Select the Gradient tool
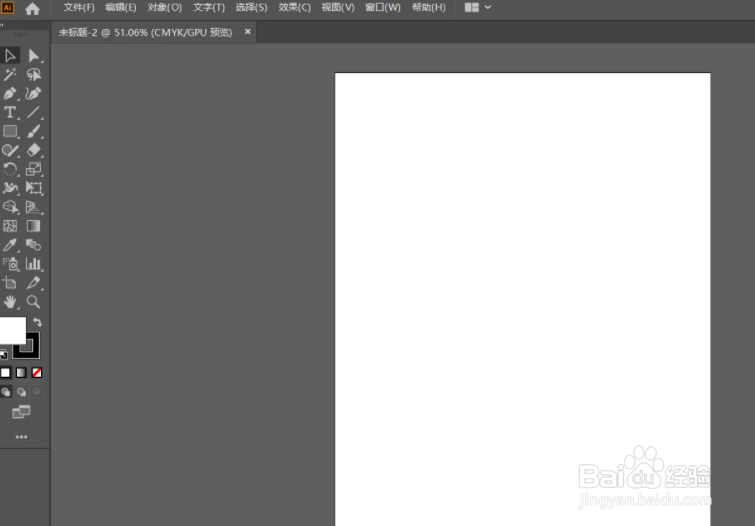Screen dimensions: 755x526 click(33, 226)
